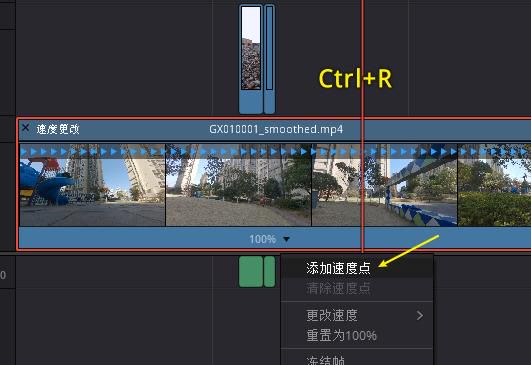Click the frame showing the sandy ground and trees
Image resolution: width=531 pixels, height=365 pixels.
click(x=238, y=185)
